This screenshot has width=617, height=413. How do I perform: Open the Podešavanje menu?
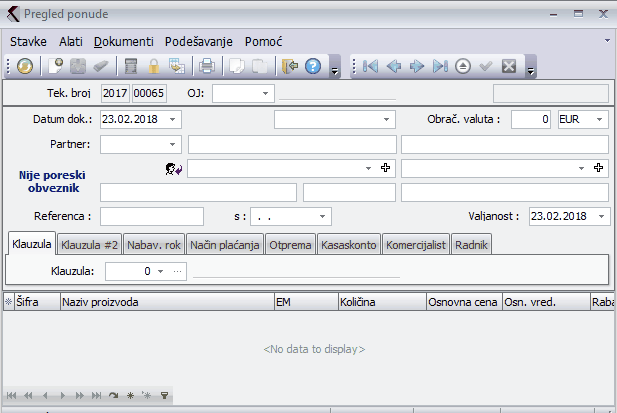199,42
